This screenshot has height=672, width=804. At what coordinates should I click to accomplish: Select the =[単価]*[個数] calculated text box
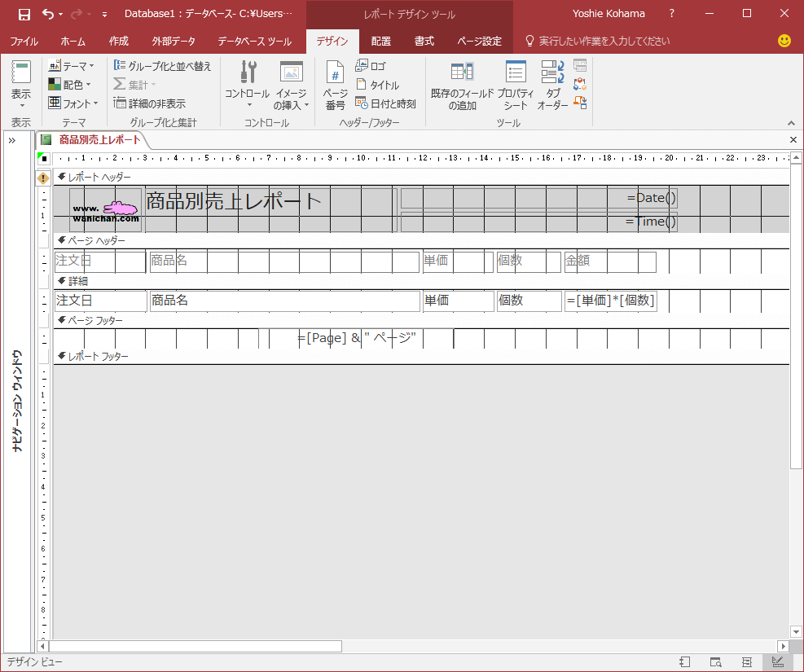pos(610,301)
